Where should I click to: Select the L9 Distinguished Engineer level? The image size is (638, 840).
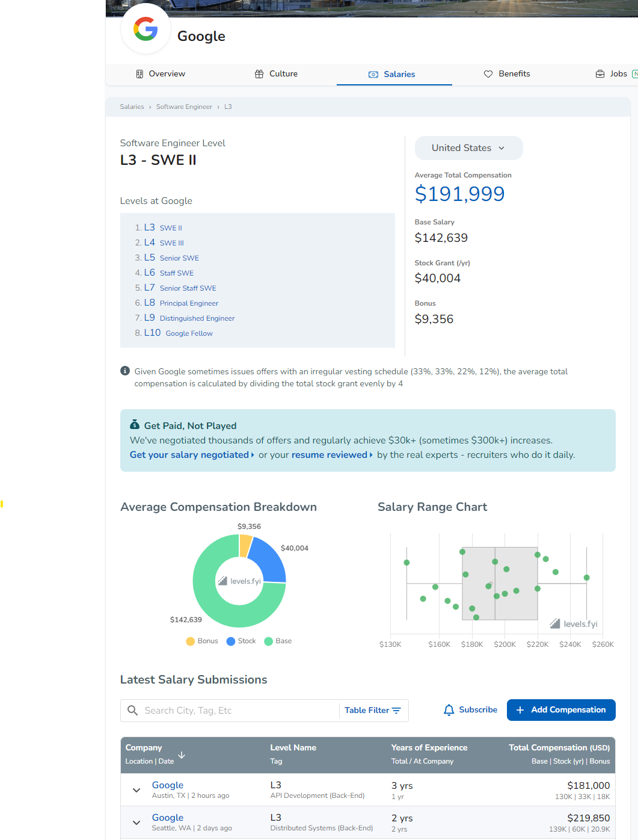point(189,318)
